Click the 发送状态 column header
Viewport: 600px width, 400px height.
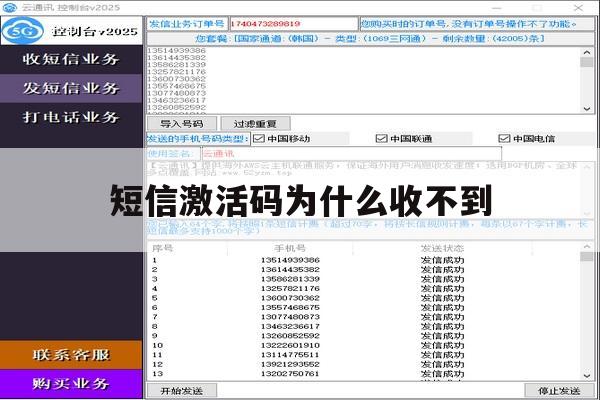(x=442, y=248)
